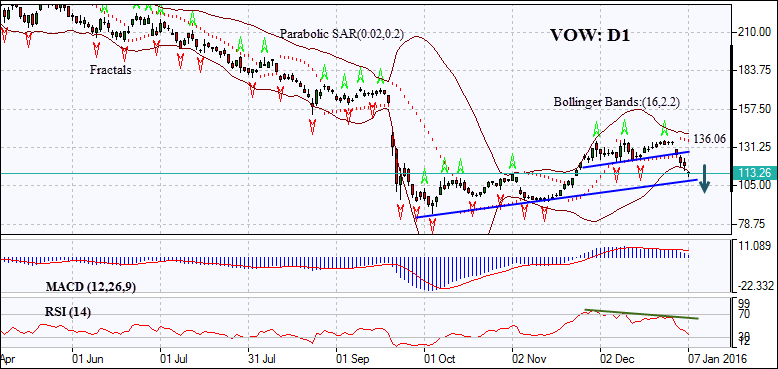This screenshot has height=369, width=778.
Task: Select the 02 Nov date label
Action: [530, 358]
